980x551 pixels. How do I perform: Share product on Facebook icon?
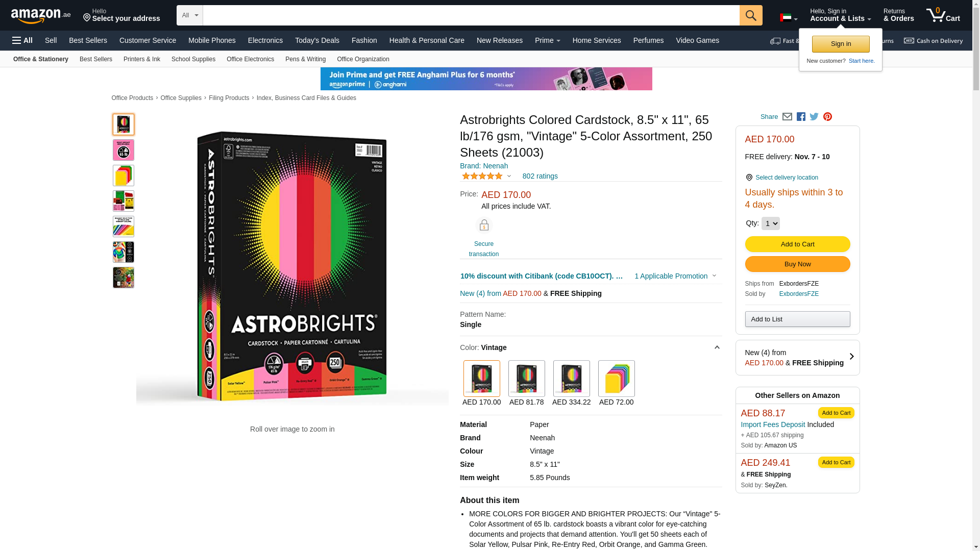pyautogui.click(x=801, y=117)
